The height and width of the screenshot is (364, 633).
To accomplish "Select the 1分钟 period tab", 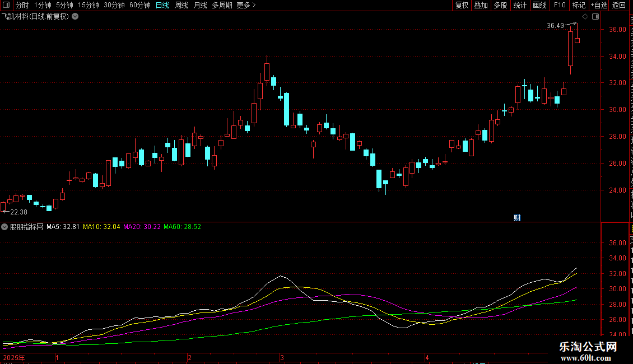I will pos(43,5).
